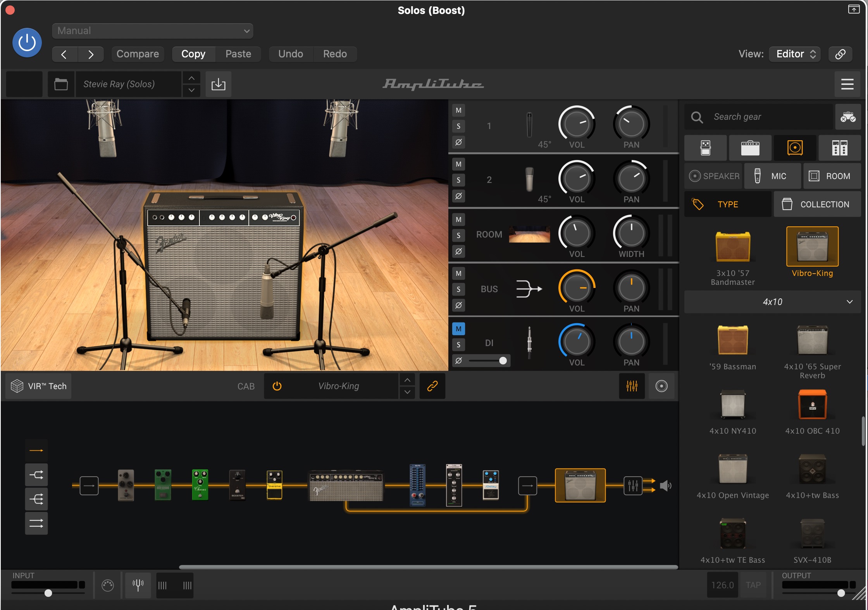Screen dimensions: 868x610
Task: Select the amp head gear category icon
Action: tap(750, 148)
